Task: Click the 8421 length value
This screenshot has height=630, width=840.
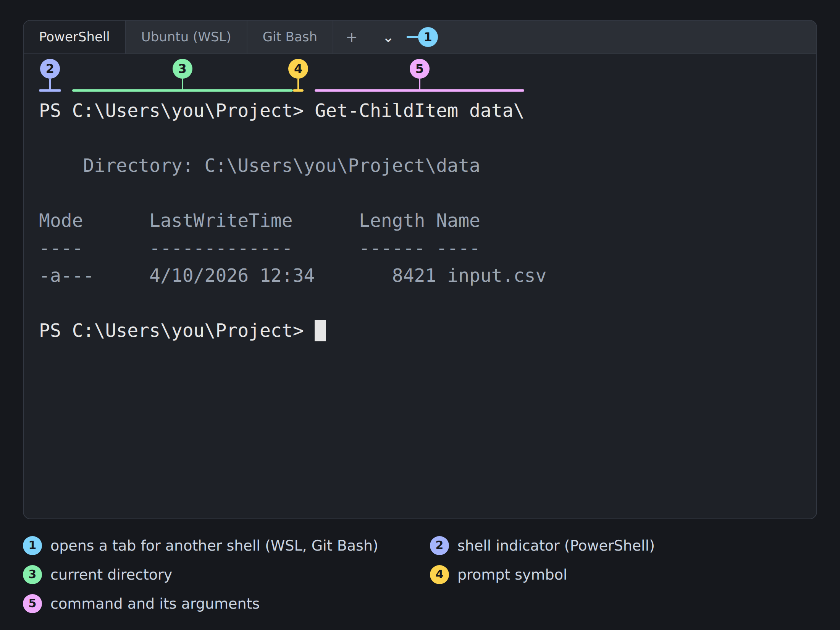Action: point(414,276)
